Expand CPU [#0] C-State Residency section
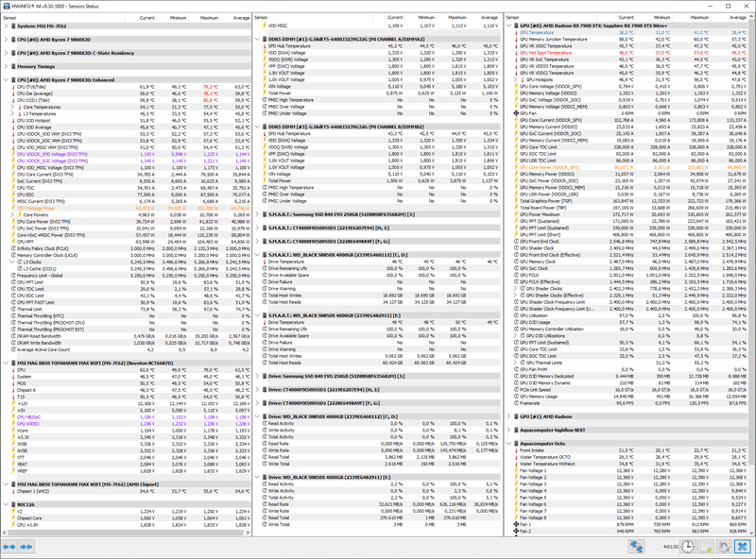Screen dimensions: 756x559 tap(6, 53)
